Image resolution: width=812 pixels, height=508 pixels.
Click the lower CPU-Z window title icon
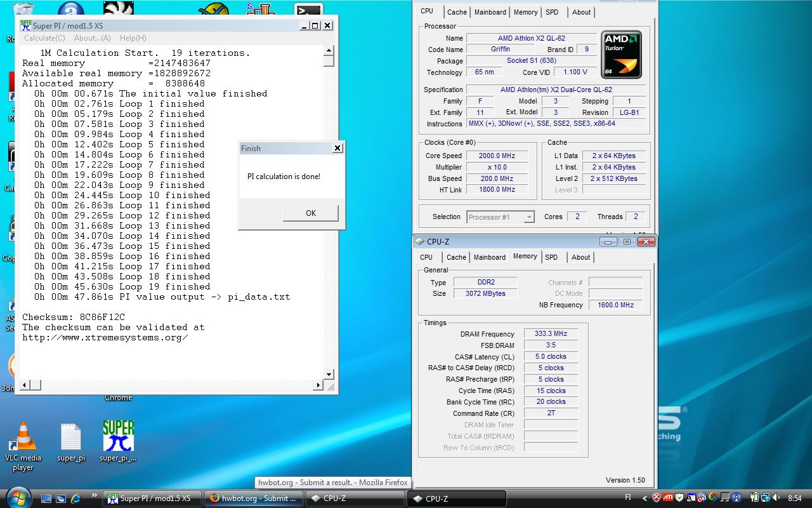point(419,241)
